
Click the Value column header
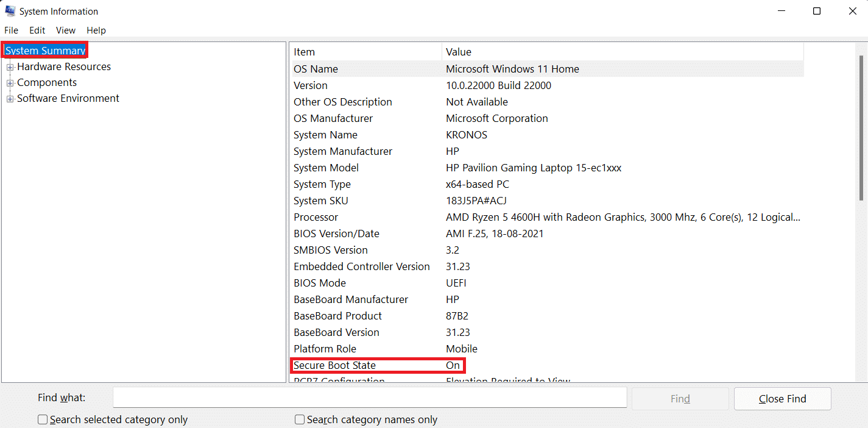coord(621,52)
